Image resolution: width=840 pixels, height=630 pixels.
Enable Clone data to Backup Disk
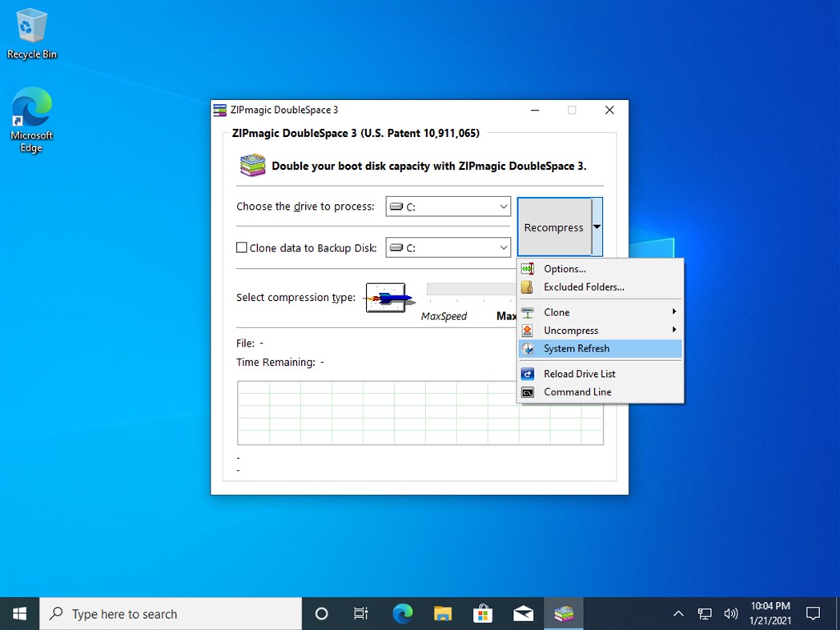[241, 247]
